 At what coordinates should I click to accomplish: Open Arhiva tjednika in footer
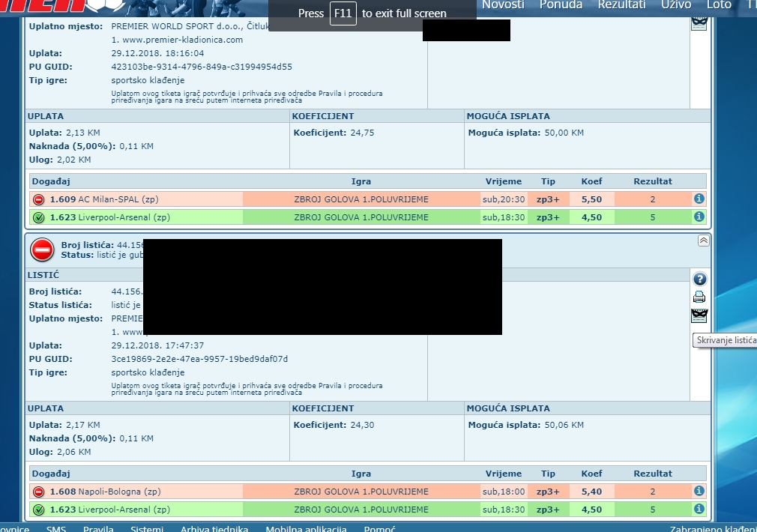tap(214, 528)
